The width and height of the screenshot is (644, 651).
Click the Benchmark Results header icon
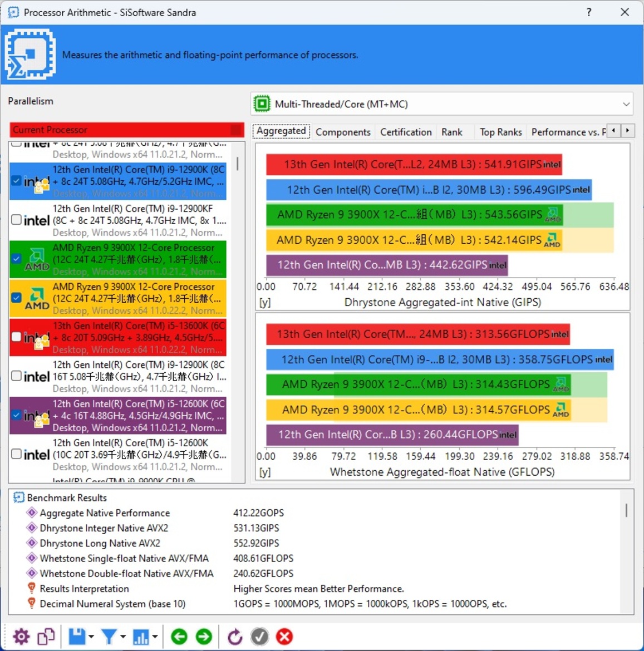[19, 497]
